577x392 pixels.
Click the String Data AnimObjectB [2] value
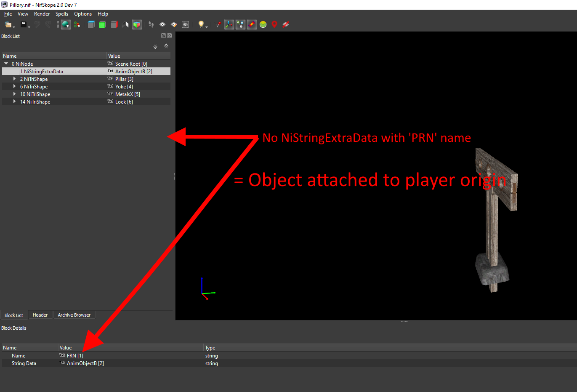click(x=85, y=363)
